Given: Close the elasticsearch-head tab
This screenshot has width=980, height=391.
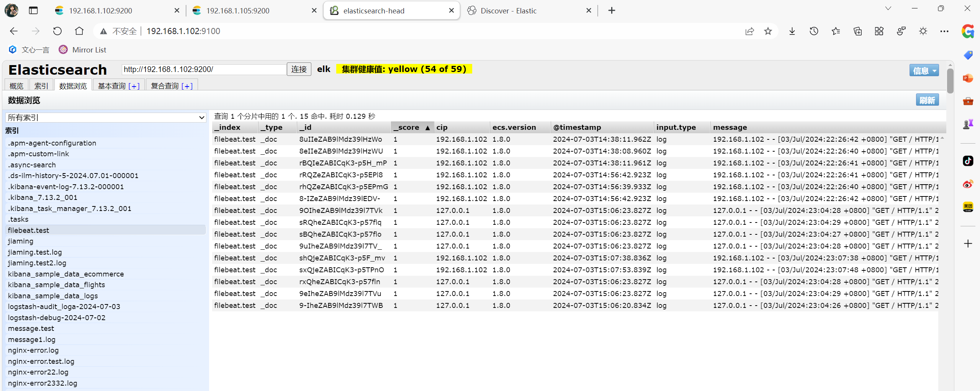Looking at the screenshot, I should [x=452, y=10].
